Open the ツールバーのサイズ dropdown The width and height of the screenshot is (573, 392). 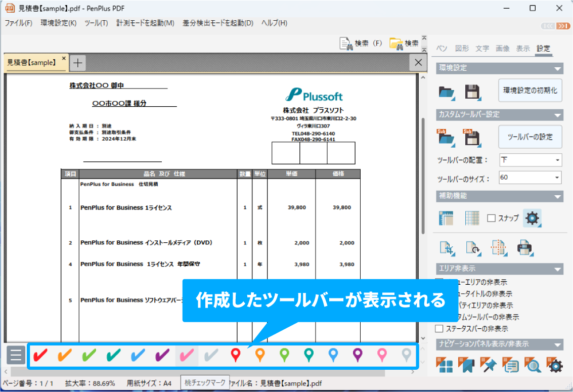tap(530, 178)
